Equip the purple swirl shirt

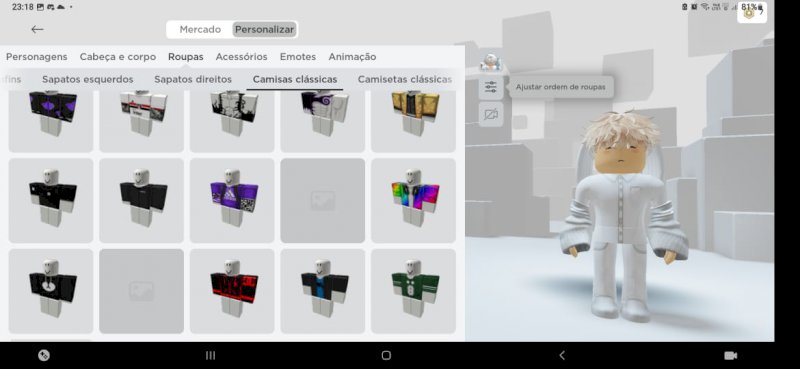(x=322, y=121)
